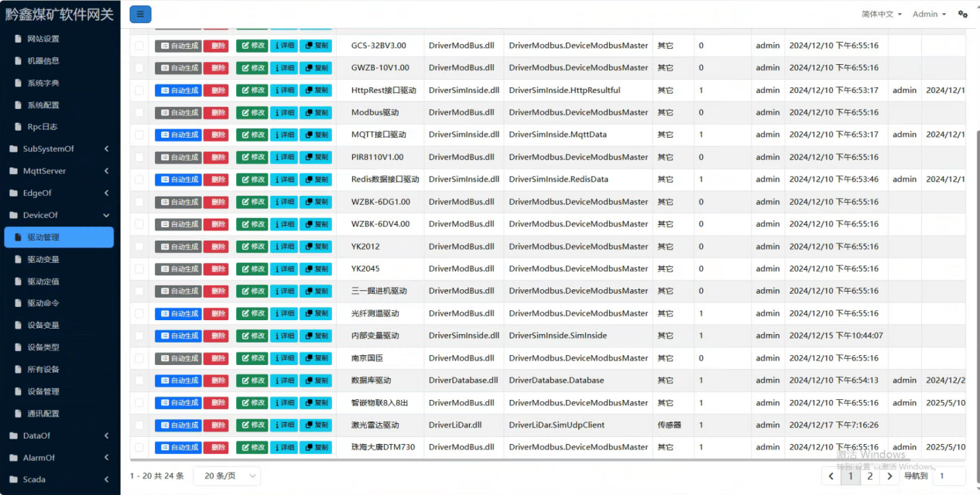Viewport: 980px width, 495px height.
Task: Click the previous page arrow icon
Action: (x=831, y=476)
